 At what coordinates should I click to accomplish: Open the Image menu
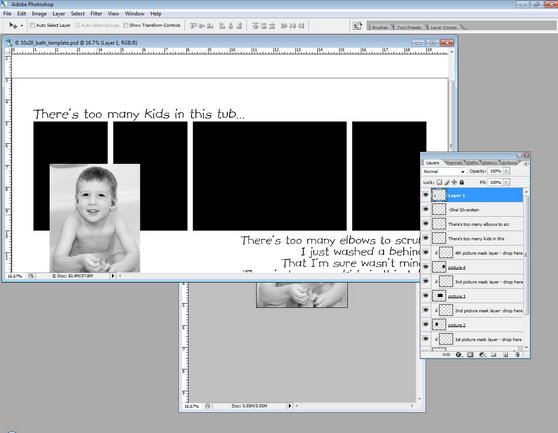(x=39, y=14)
